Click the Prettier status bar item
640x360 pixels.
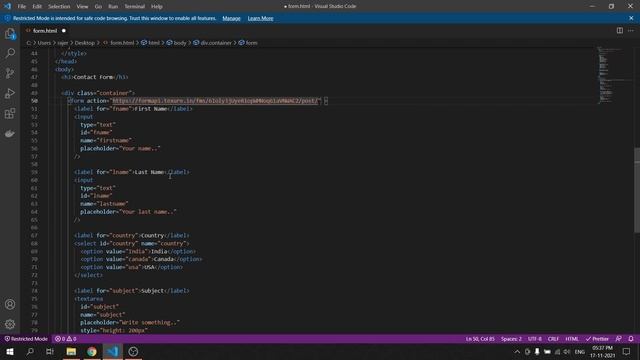pos(597,339)
